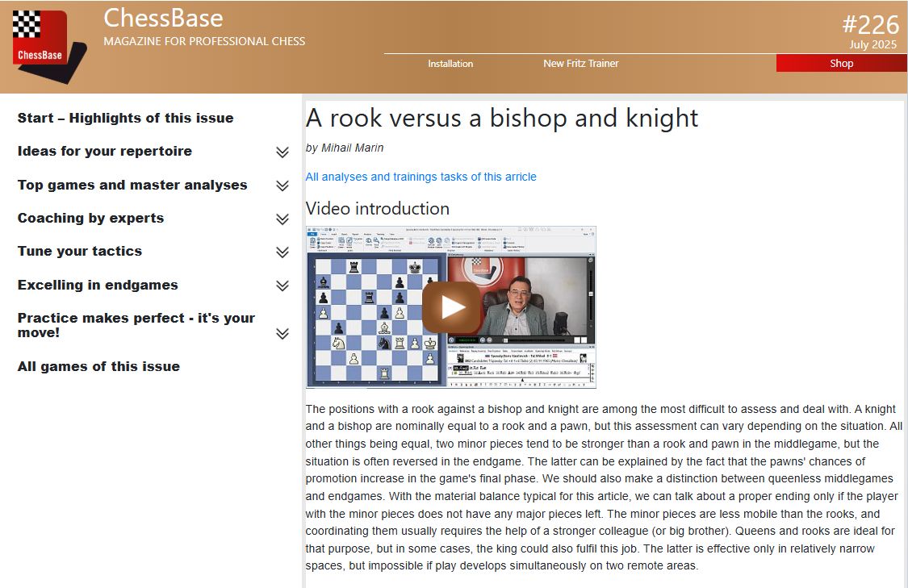Expand chevron beside Ideas for your repertoire
The height and width of the screenshot is (588, 908).
[x=282, y=152]
